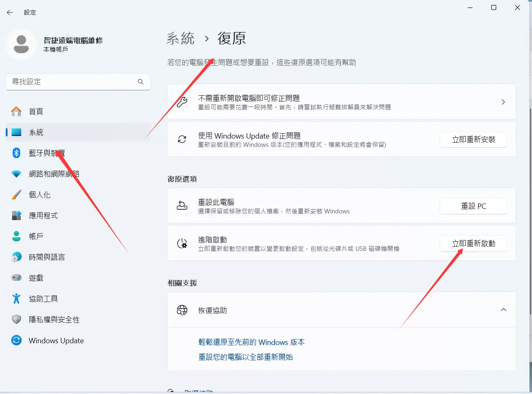Click the shield icon for 隱私權與安全性

(16, 320)
